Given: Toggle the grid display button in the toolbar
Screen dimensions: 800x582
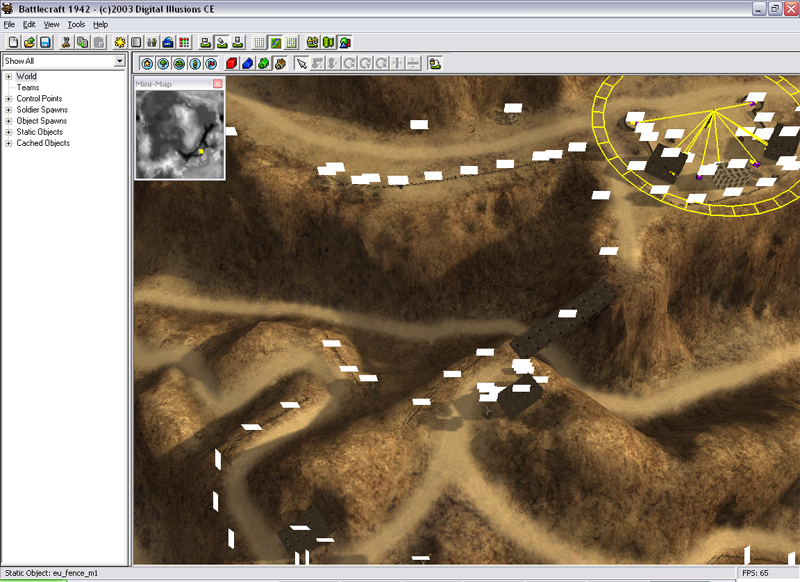Looking at the screenshot, I should pos(259,43).
